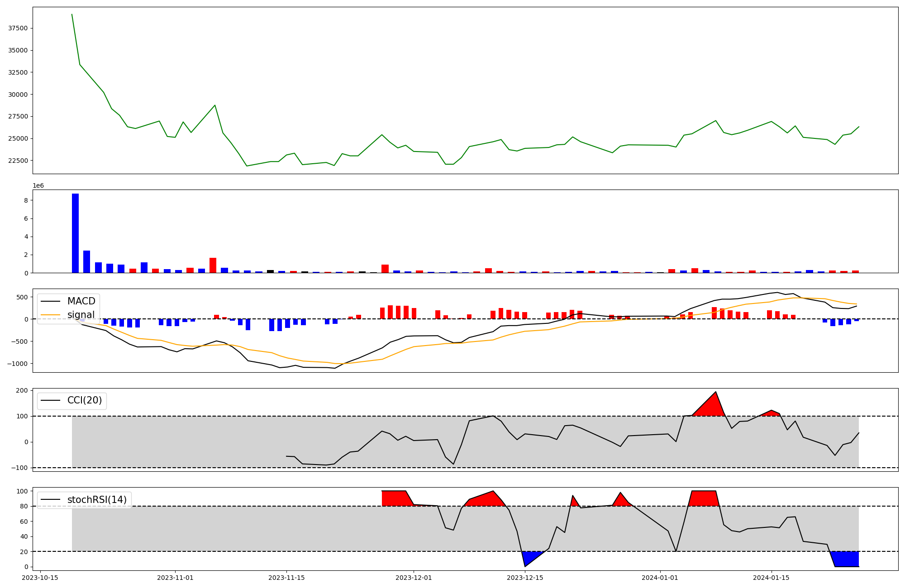
Task: Click the -1000 label on MACD axis
Action: [x=17, y=364]
